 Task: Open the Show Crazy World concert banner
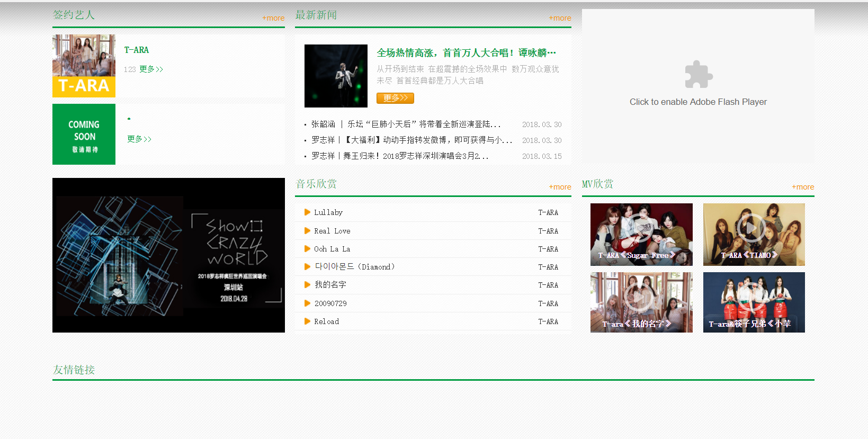168,255
